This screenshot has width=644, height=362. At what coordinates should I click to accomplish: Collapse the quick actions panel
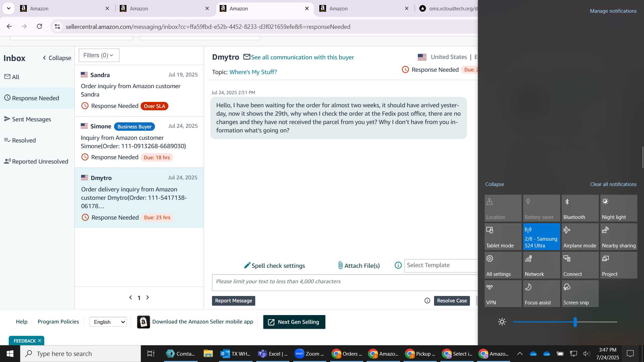(x=494, y=184)
